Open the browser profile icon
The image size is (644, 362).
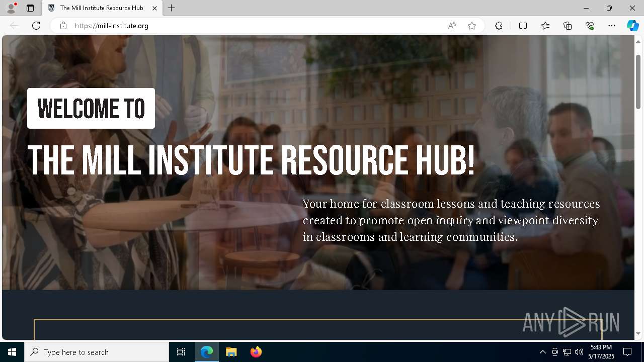11,8
